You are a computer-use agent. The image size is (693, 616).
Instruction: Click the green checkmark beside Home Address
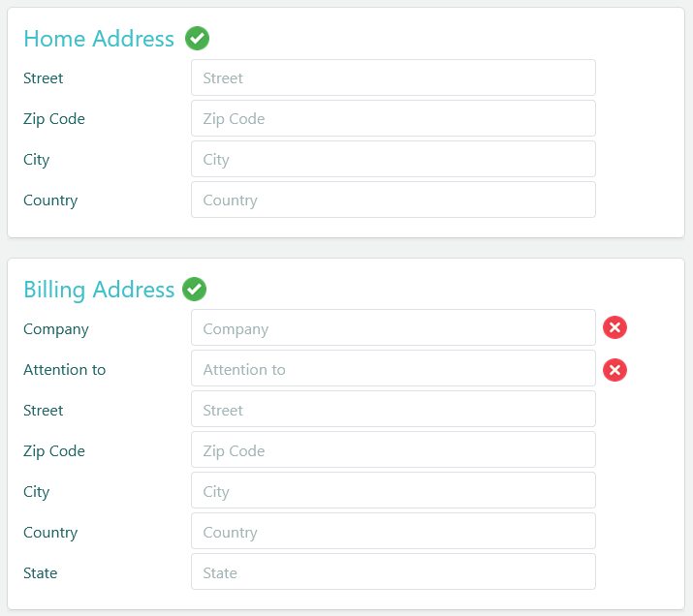point(198,39)
